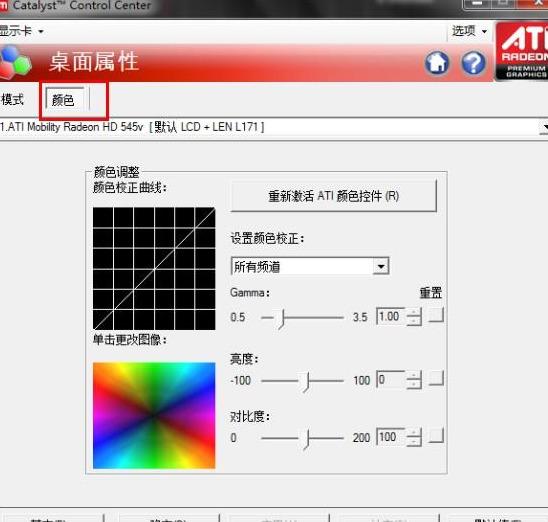548x522 pixels.
Task: Decrease Gamma with the down spinner arrow
Action: point(414,321)
